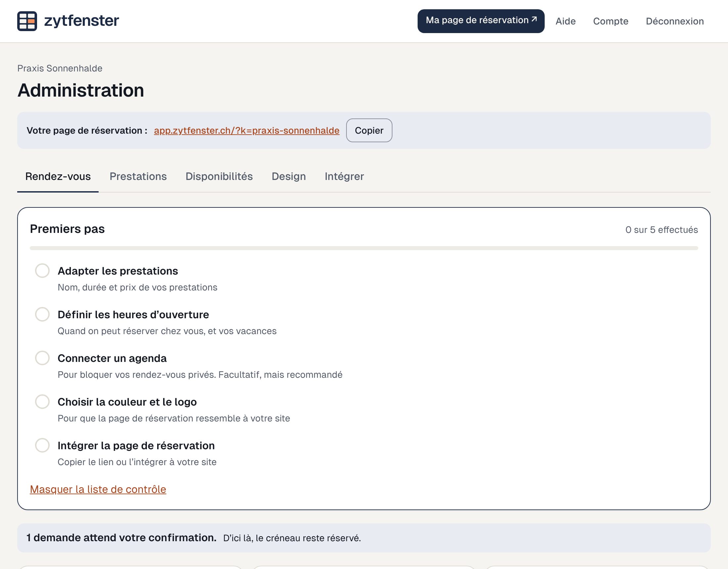
Task: Check the Adapter les prestations circle
Action: pos(42,271)
